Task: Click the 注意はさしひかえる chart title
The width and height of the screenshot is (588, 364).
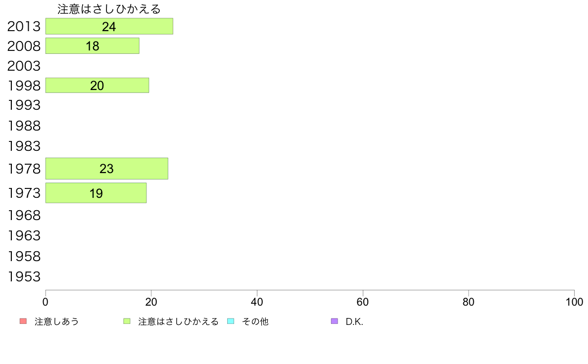Action: click(x=109, y=9)
